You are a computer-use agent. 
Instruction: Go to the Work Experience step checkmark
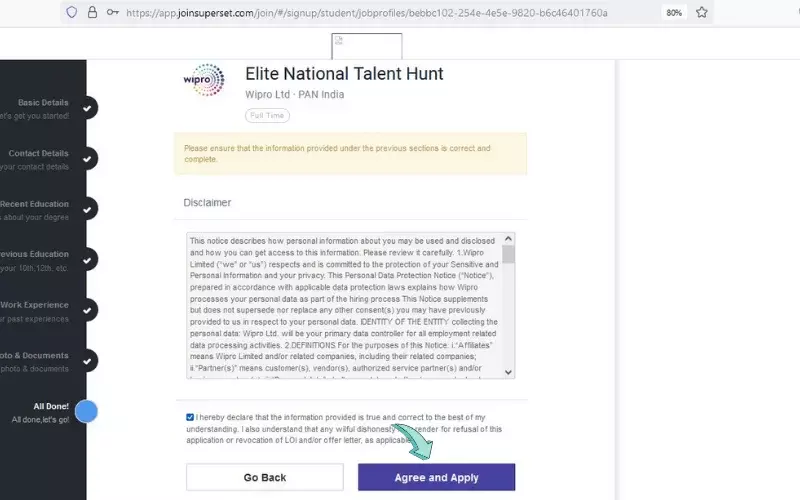tap(87, 310)
